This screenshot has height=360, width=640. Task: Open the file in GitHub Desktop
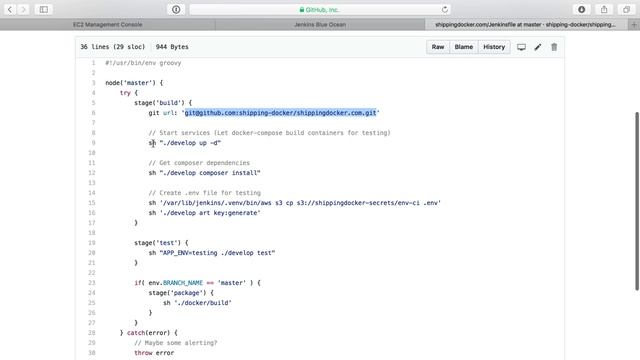tap(521, 47)
